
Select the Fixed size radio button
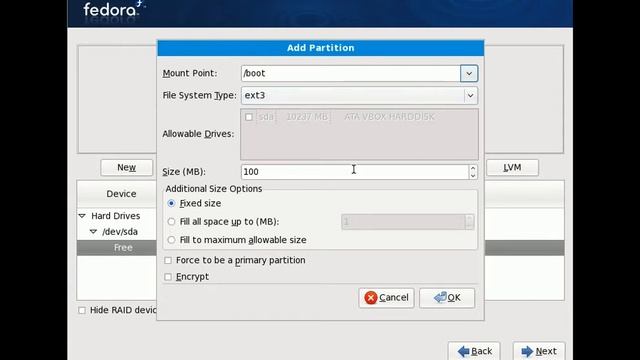coord(171,203)
